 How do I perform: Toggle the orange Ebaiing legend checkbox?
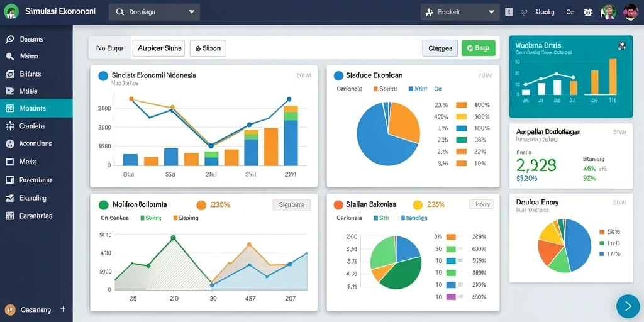click(176, 218)
